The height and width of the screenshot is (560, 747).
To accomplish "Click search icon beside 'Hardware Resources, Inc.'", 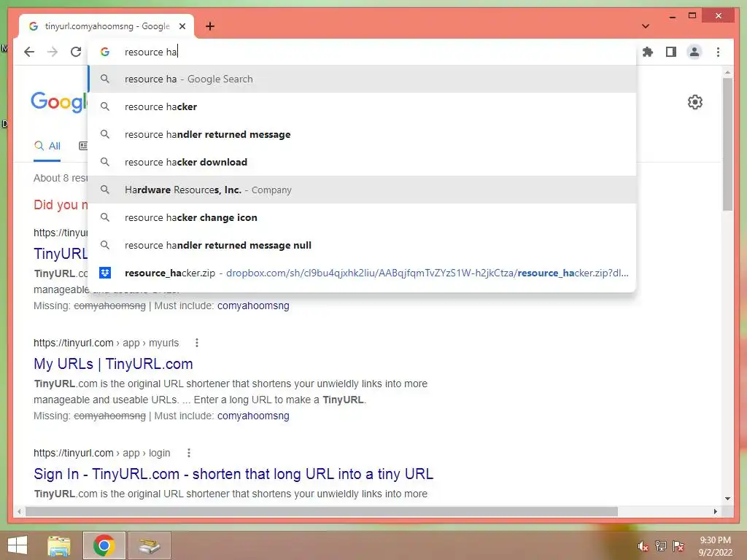I will (105, 190).
